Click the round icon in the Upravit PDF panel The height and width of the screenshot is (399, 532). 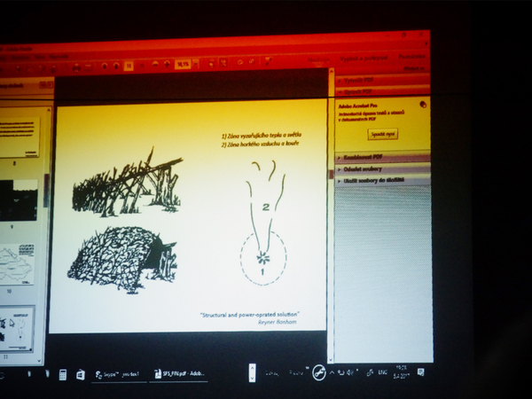422,105
